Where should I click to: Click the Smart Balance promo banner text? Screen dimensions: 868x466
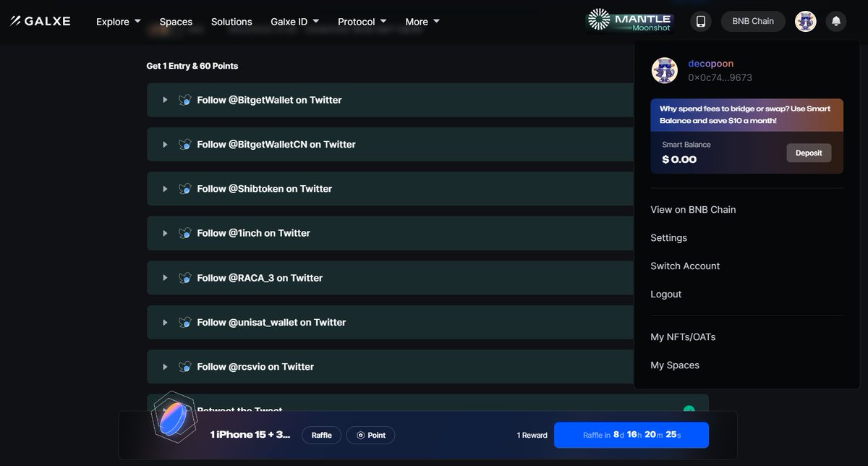click(746, 114)
